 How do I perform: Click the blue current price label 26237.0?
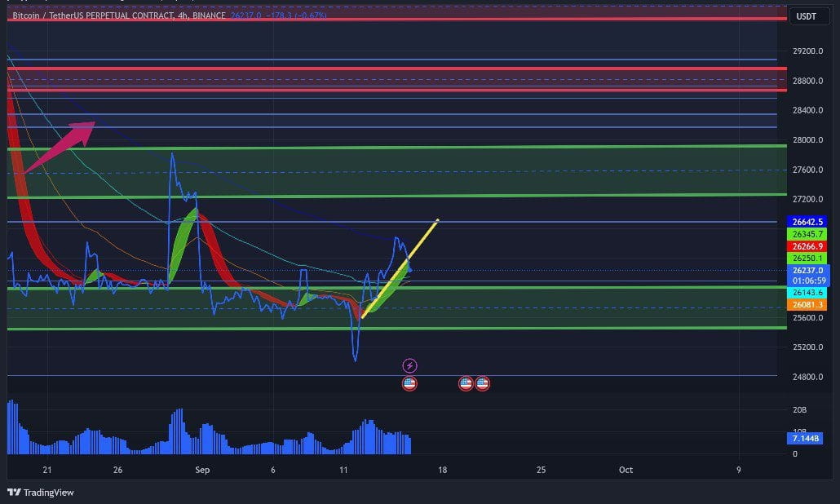807,269
